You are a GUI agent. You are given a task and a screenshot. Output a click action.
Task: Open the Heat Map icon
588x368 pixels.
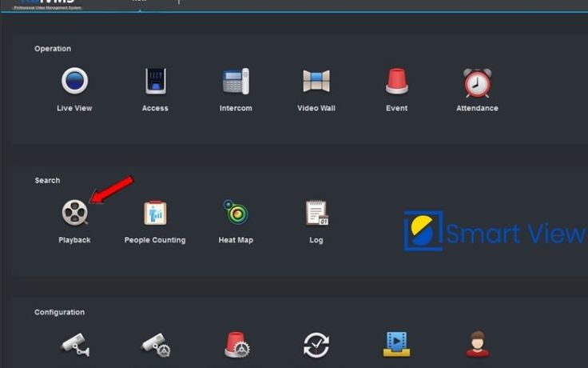[x=235, y=213]
